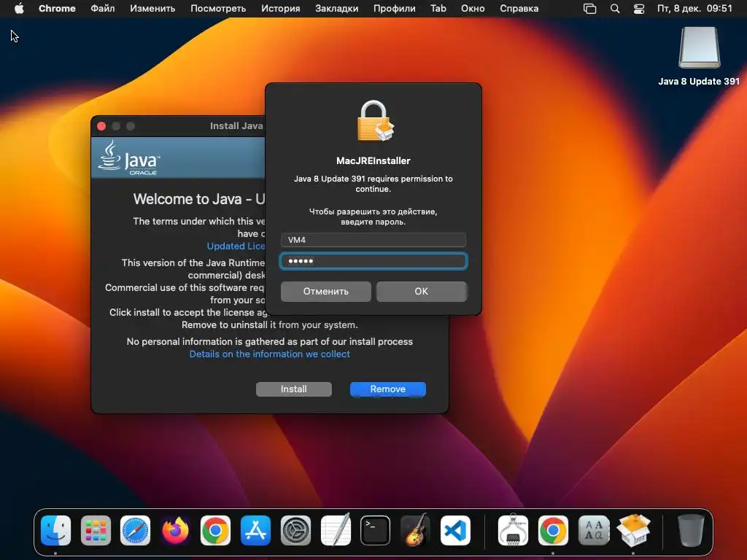The image size is (747, 560).
Task: Open the App Store from Dock
Action: coord(255,531)
